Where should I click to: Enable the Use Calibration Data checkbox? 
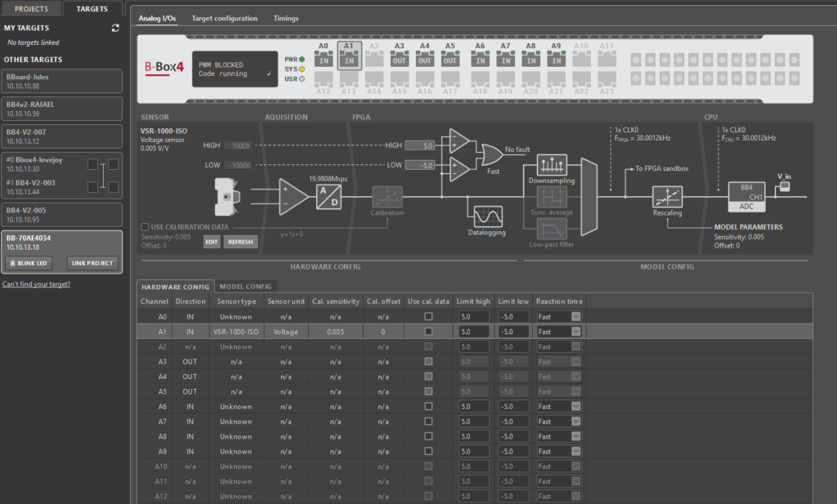point(145,226)
